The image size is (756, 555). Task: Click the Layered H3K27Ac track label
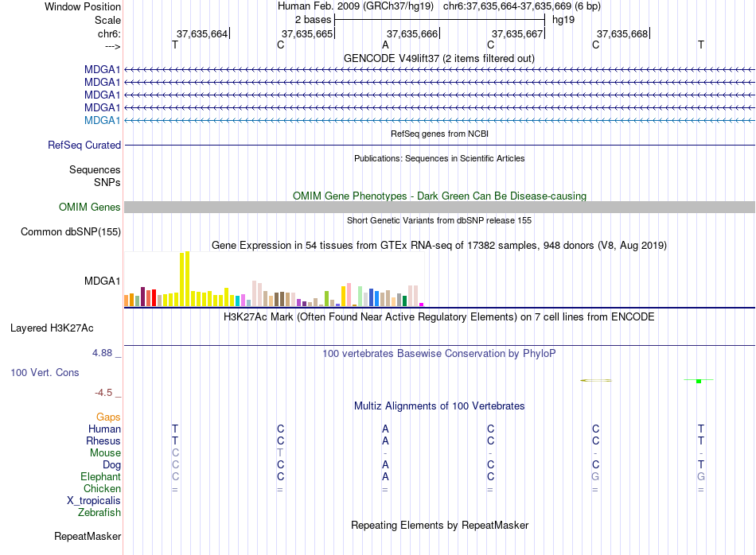tap(52, 328)
